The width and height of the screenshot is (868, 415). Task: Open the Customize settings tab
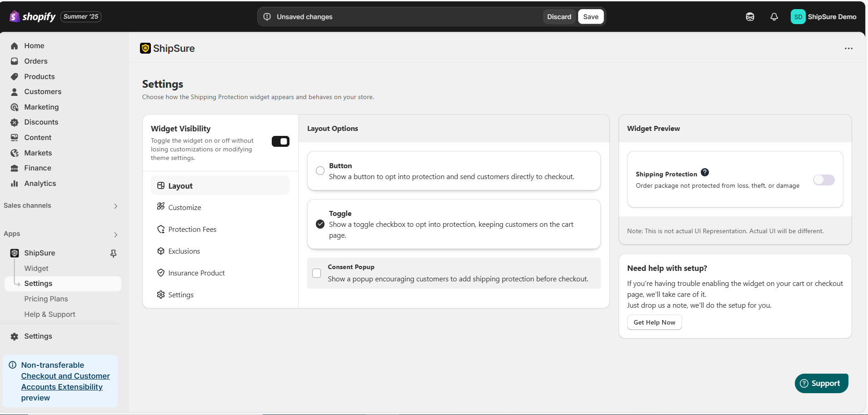(220, 207)
